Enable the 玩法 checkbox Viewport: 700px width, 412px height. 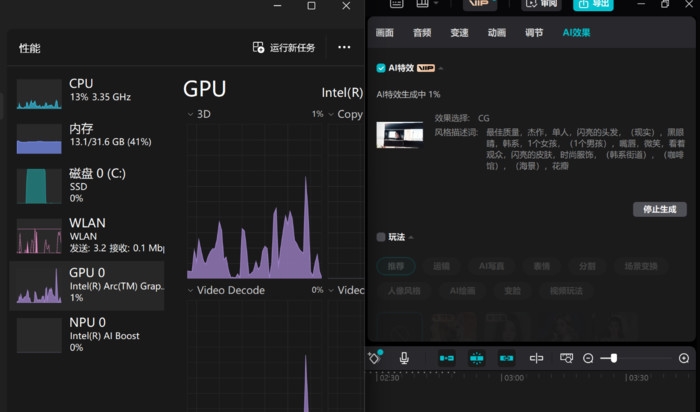coord(381,237)
